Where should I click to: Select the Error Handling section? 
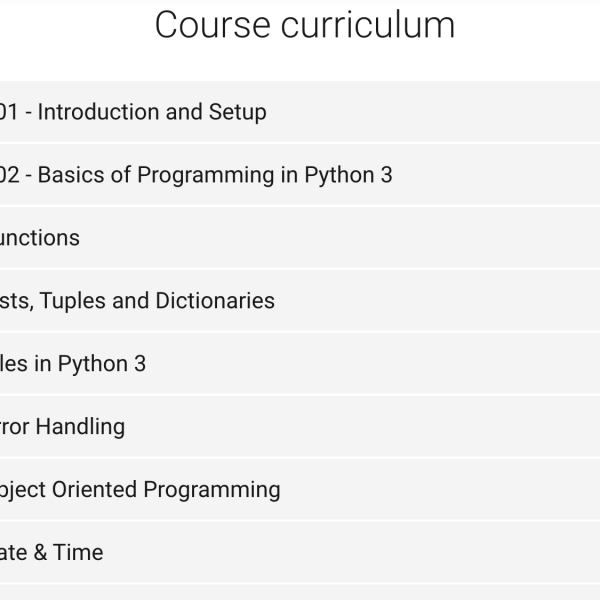click(x=300, y=426)
